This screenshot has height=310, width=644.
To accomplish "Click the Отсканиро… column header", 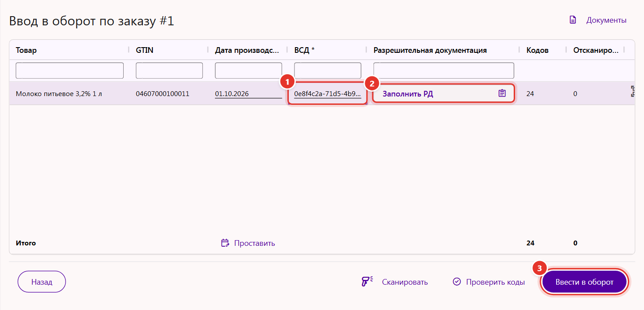I will [x=596, y=50].
